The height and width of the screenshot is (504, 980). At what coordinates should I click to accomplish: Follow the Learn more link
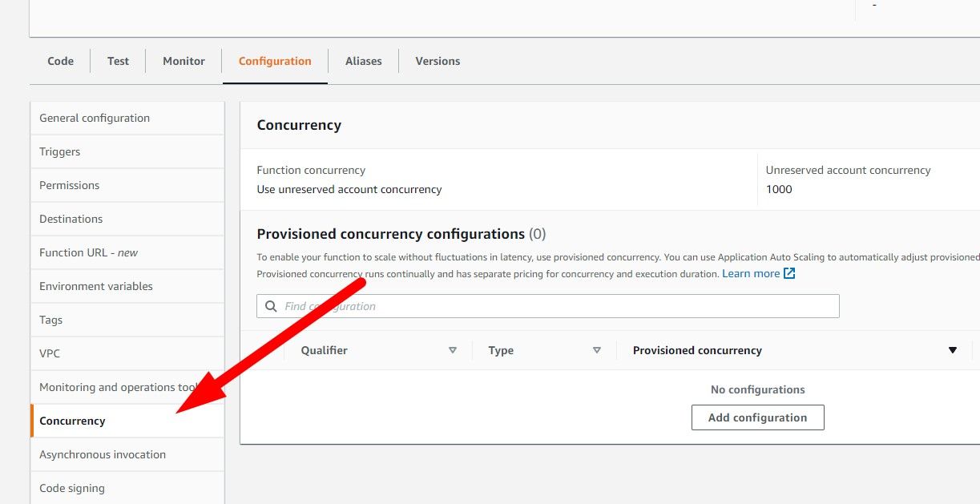pyautogui.click(x=752, y=273)
